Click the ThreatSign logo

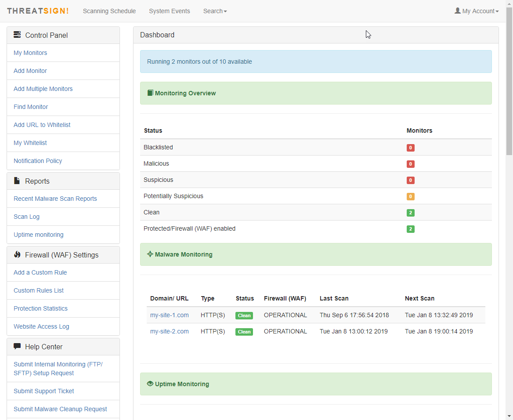[38, 11]
